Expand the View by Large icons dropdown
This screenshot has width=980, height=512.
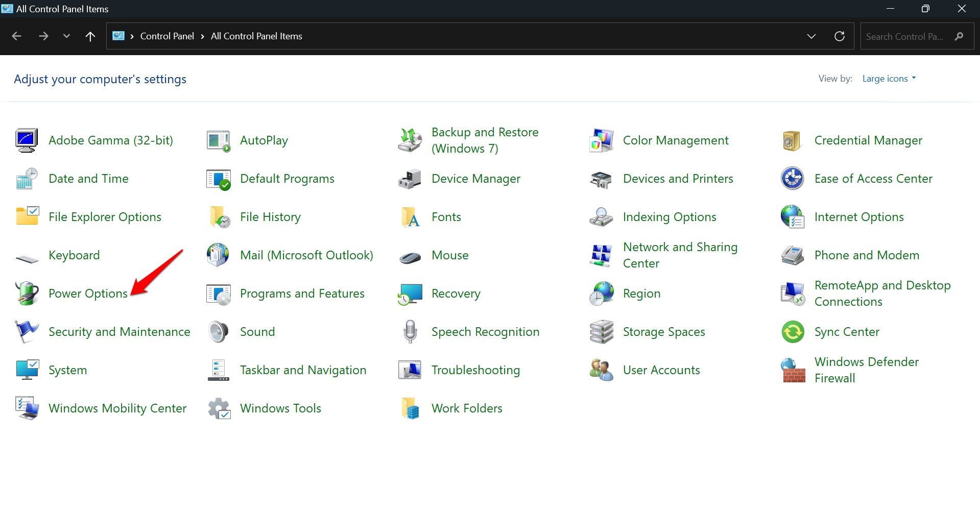click(889, 79)
